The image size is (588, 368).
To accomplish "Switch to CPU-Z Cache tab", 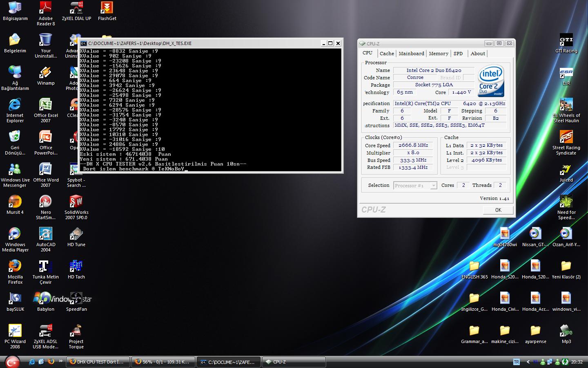I will coord(387,54).
